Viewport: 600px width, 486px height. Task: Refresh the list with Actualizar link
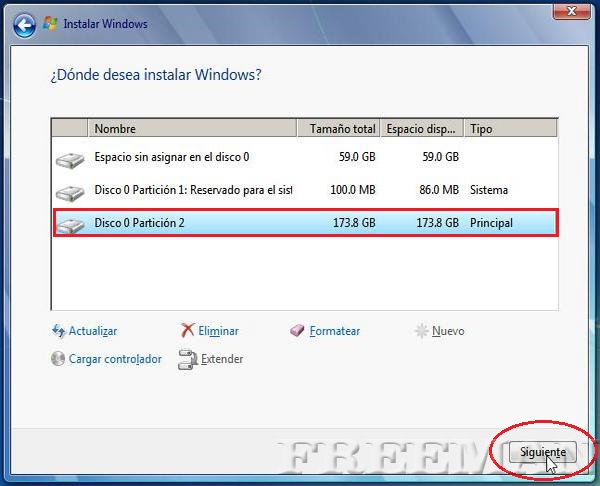pos(93,331)
